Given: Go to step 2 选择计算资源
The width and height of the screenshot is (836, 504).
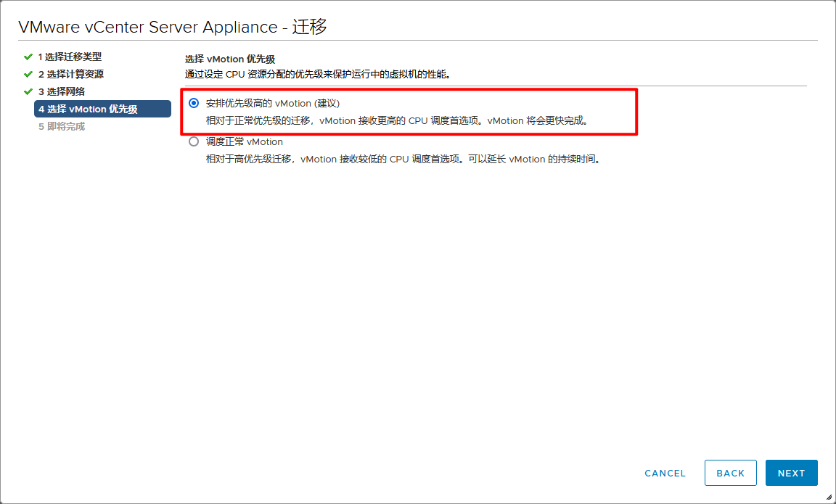Looking at the screenshot, I should pos(70,74).
